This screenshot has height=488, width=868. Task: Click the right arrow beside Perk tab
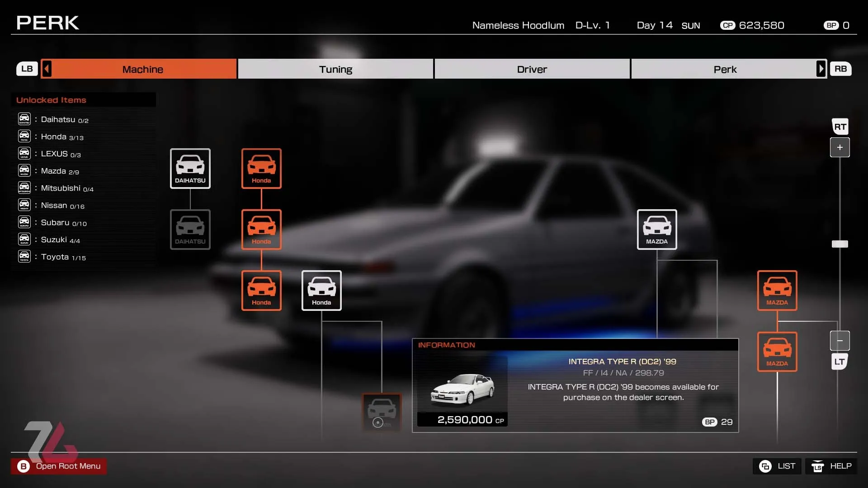coord(821,69)
